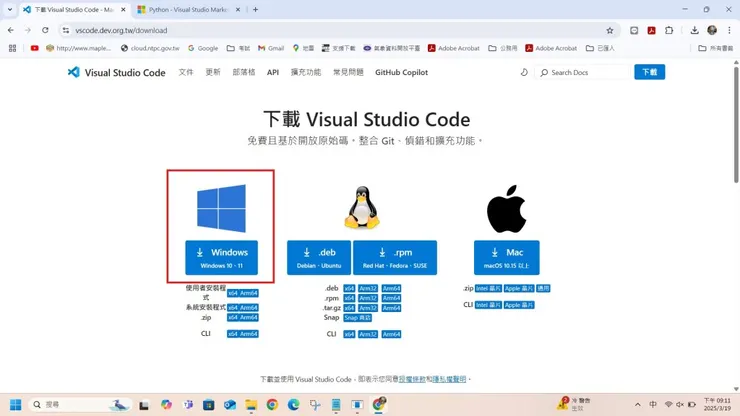
Task: Switch to the Python Visual Studio Marketplace tab
Action: point(188,9)
